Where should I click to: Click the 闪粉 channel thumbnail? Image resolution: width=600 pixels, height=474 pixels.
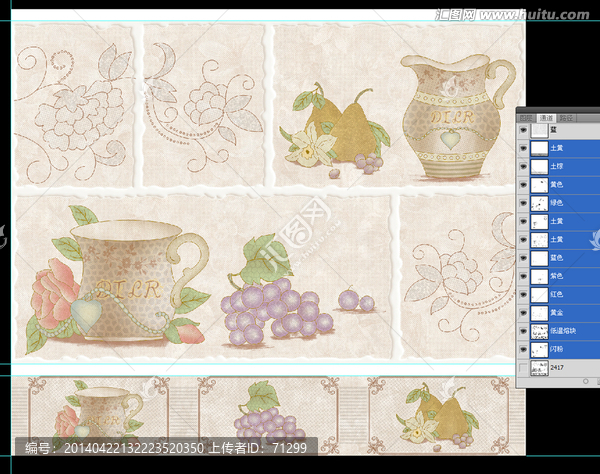coord(539,350)
